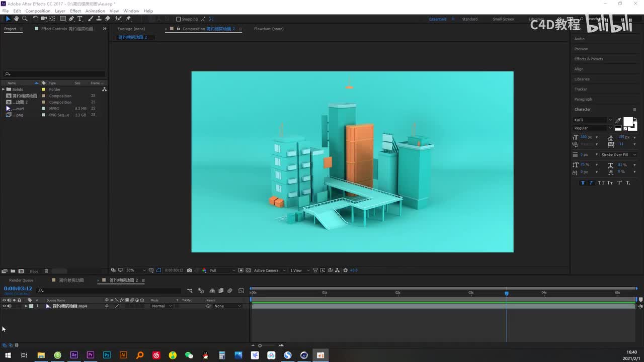This screenshot has height=362, width=644.
Task: Switch to the Standard workspace
Action: (469, 19)
